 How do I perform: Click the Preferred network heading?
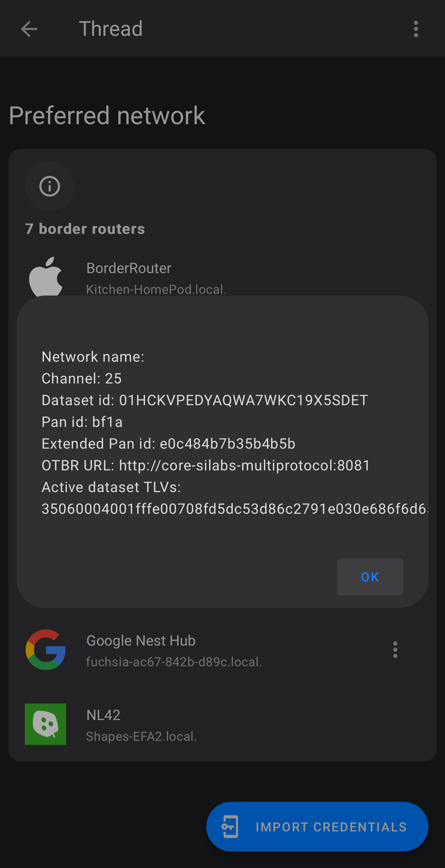tap(107, 116)
